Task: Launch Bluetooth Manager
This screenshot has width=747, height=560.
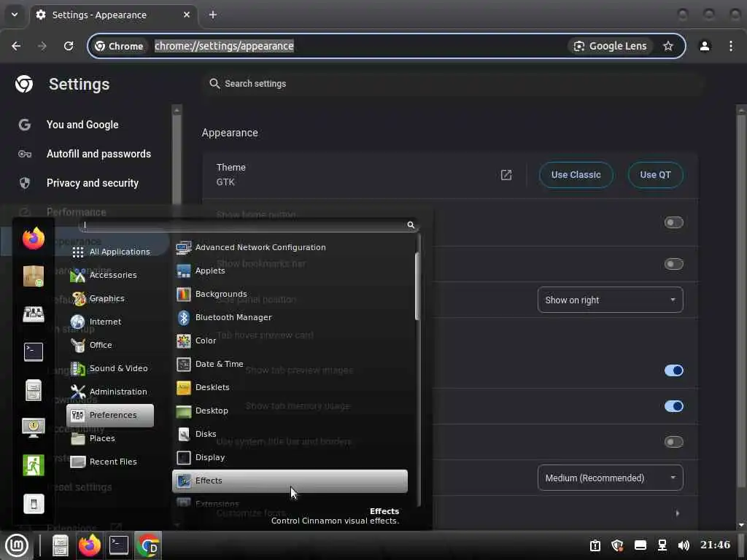Action: pos(290,317)
